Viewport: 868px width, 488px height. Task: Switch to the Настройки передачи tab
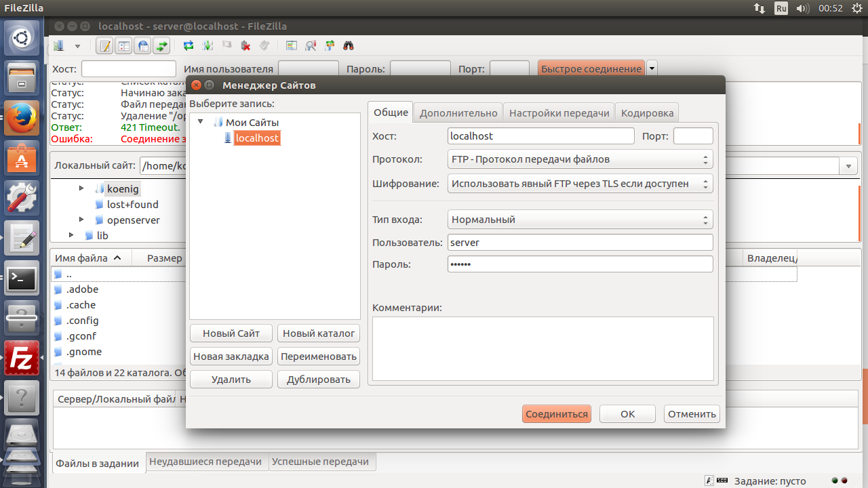(559, 113)
